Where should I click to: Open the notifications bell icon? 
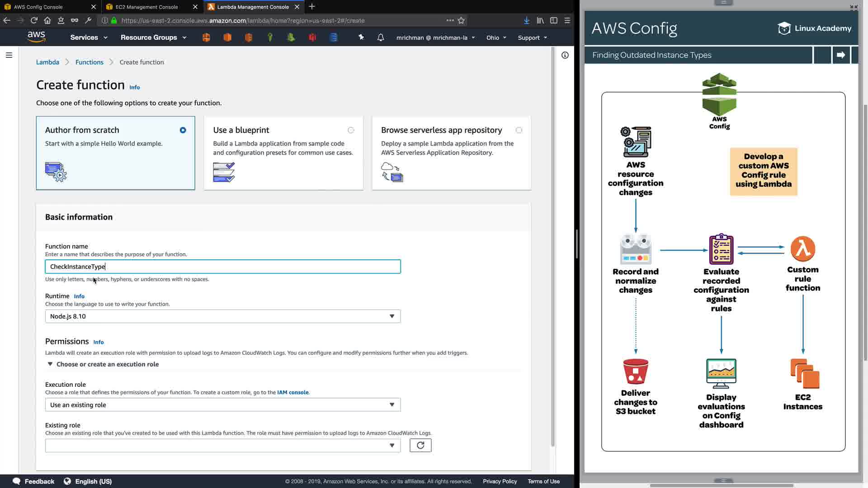(x=381, y=38)
